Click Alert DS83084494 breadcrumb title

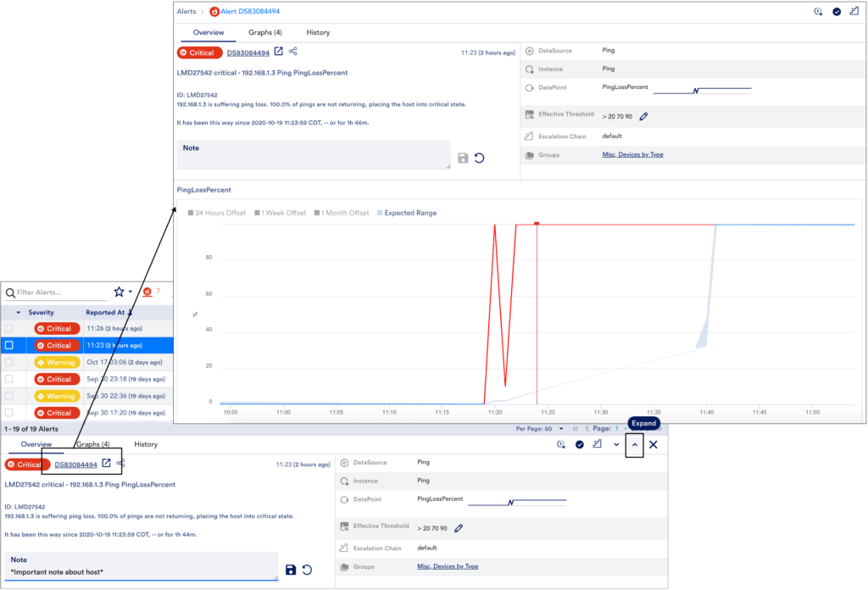[250, 12]
